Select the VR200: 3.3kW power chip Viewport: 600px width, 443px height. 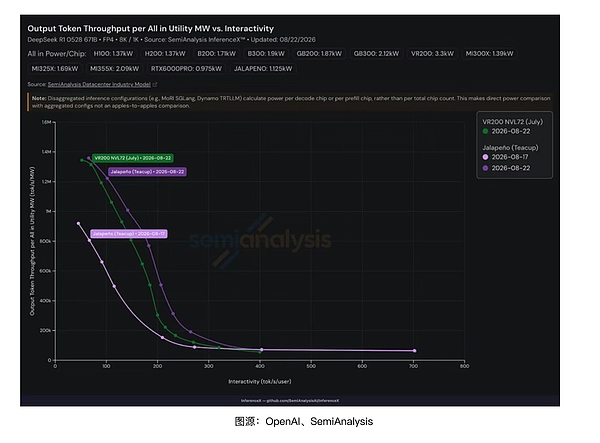(432, 54)
